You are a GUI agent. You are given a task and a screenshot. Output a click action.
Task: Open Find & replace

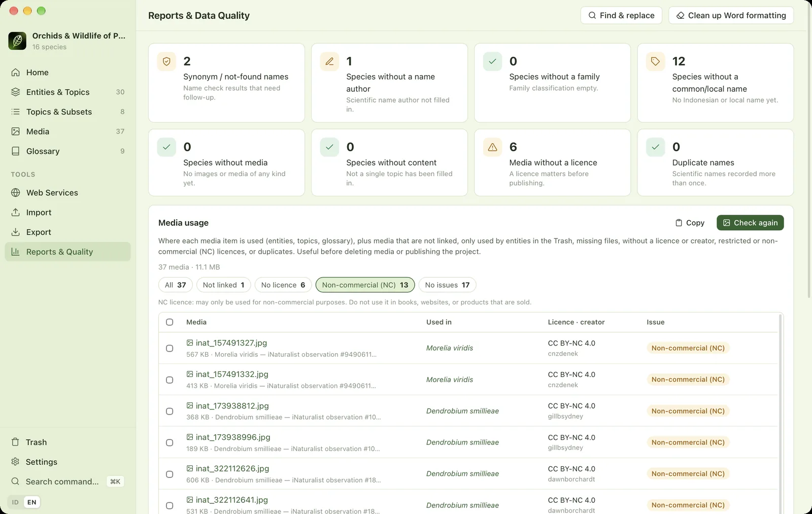coord(621,15)
